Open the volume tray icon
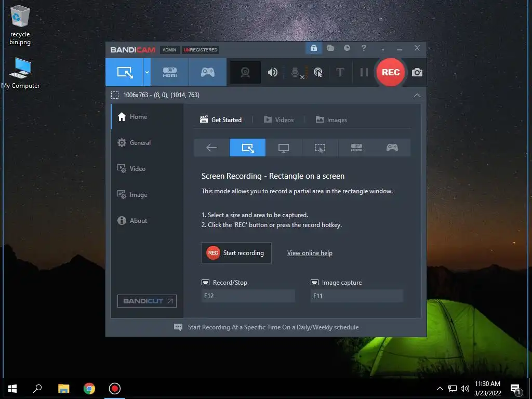The height and width of the screenshot is (399, 532). pos(465,389)
